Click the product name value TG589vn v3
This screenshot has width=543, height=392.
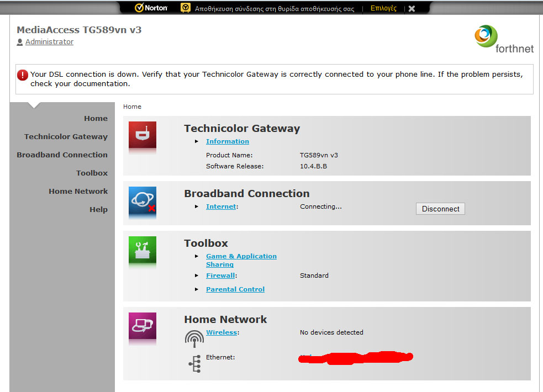point(319,155)
